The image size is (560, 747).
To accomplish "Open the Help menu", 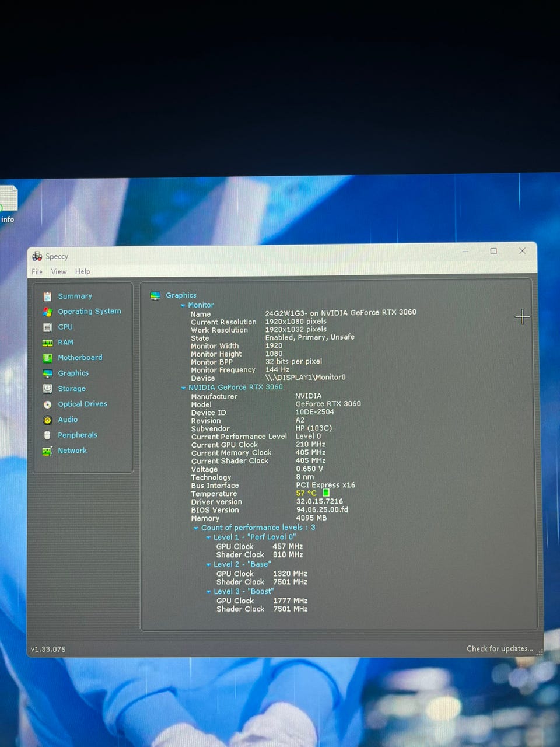I will [x=83, y=271].
